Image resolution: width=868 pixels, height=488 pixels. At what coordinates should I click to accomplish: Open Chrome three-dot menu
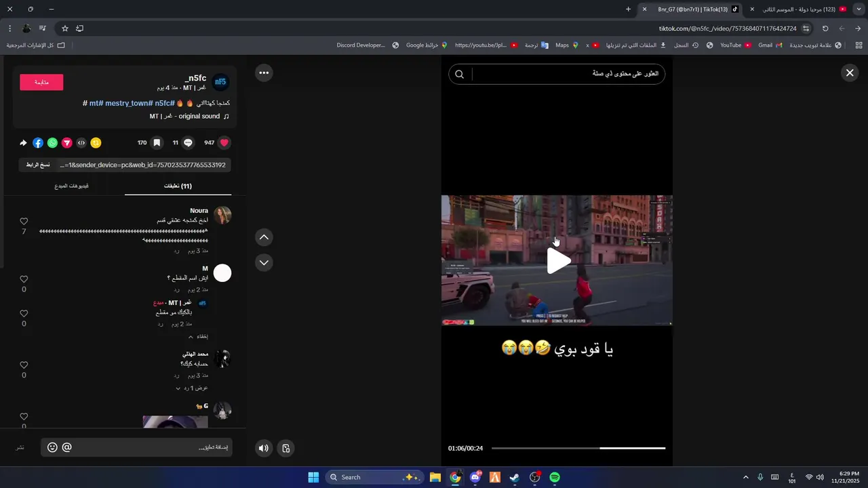[x=9, y=28]
